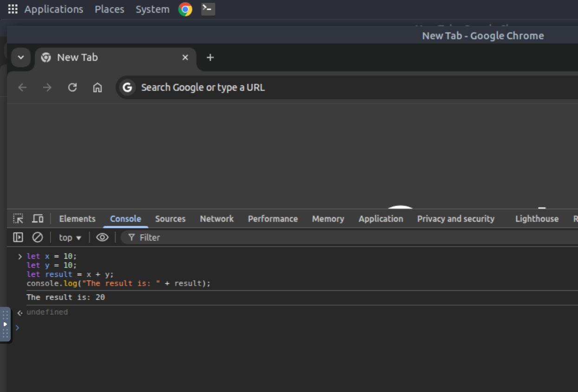The height and width of the screenshot is (392, 578).
Task: Reload the page in Chrome
Action: click(x=72, y=87)
